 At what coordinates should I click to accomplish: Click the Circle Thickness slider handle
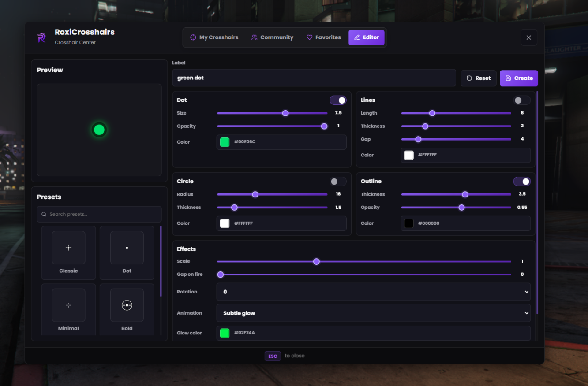234,208
